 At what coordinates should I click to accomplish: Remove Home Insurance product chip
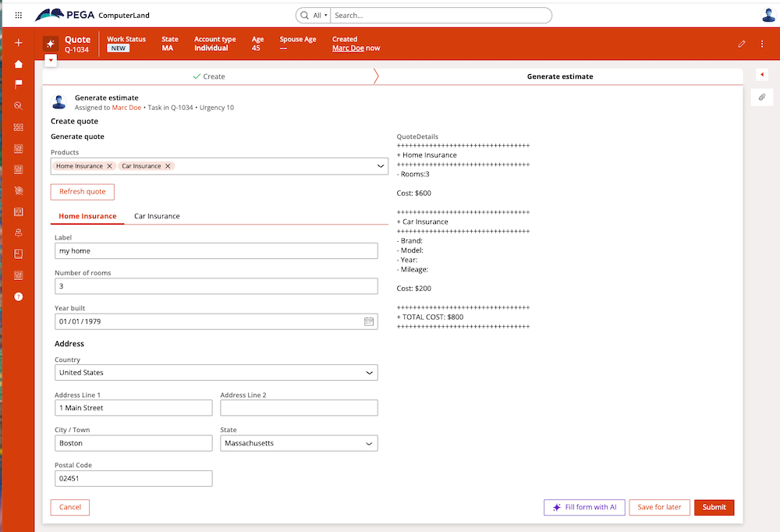[x=110, y=166]
